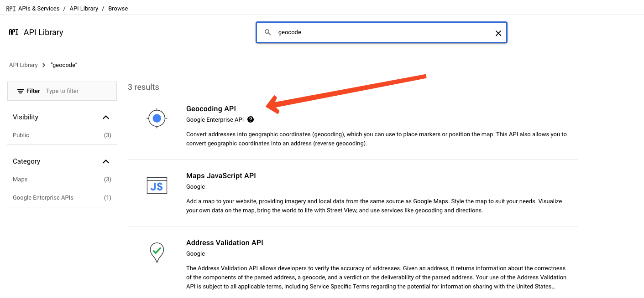The width and height of the screenshot is (644, 298).
Task: Open the Geocoding API target icon
Action: coord(157,118)
